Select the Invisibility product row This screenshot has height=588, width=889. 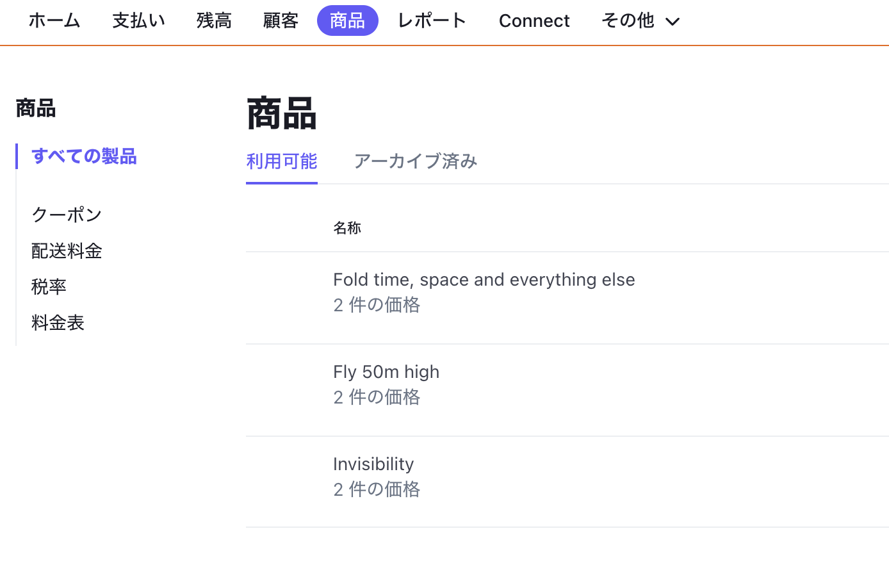point(373,464)
